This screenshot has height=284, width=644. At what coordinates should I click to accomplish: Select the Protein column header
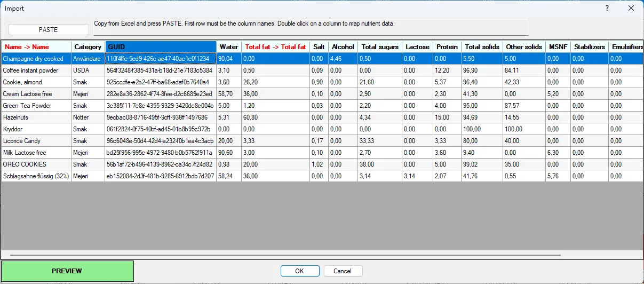pyautogui.click(x=447, y=47)
